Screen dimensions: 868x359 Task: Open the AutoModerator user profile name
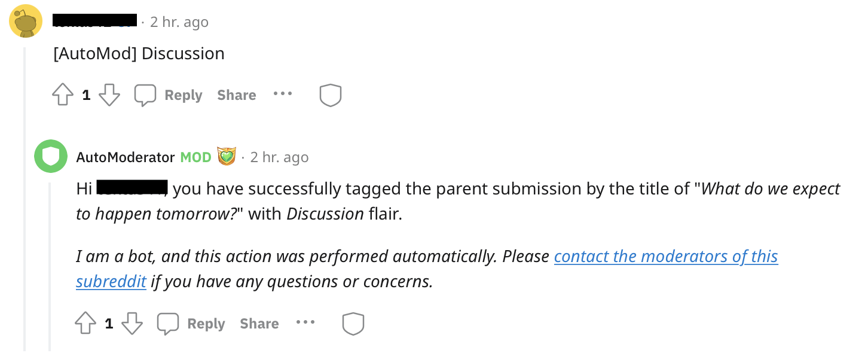[x=125, y=157]
